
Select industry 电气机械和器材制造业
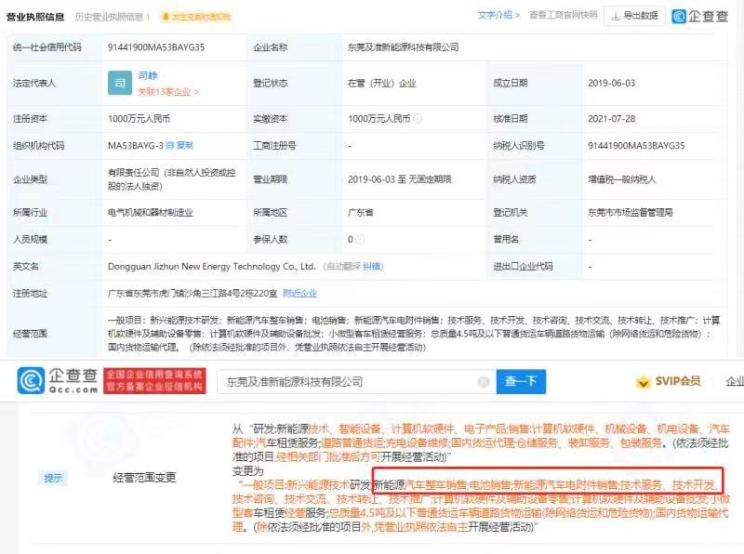click(150, 212)
